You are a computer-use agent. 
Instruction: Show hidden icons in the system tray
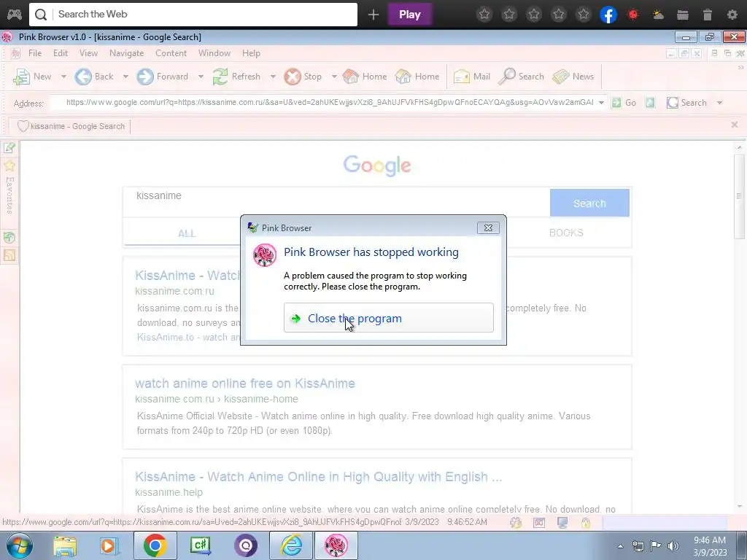(x=620, y=546)
